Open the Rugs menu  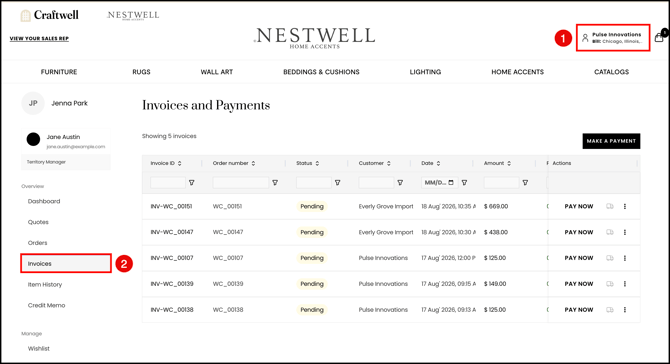tap(141, 72)
